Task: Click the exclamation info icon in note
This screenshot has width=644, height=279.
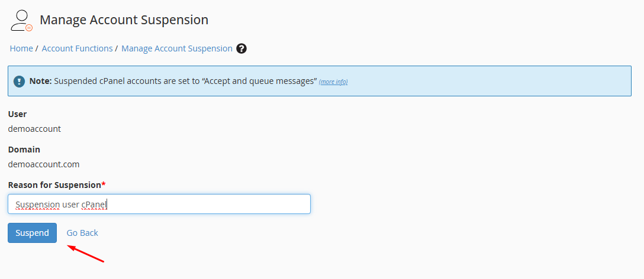Action: coord(19,81)
